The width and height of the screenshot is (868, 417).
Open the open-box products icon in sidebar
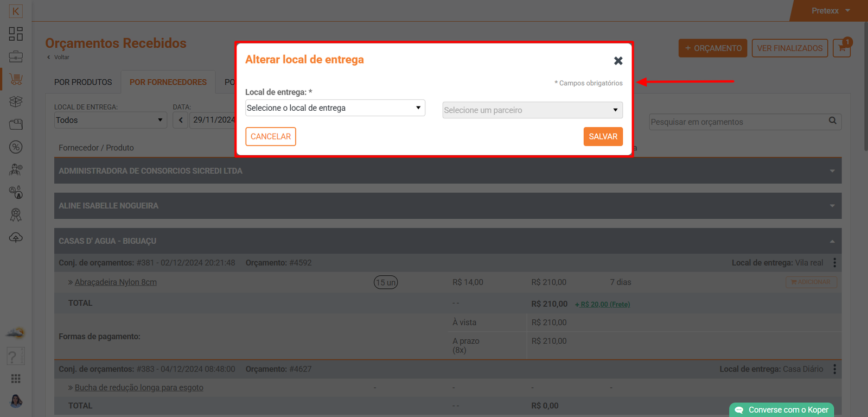pos(16,102)
